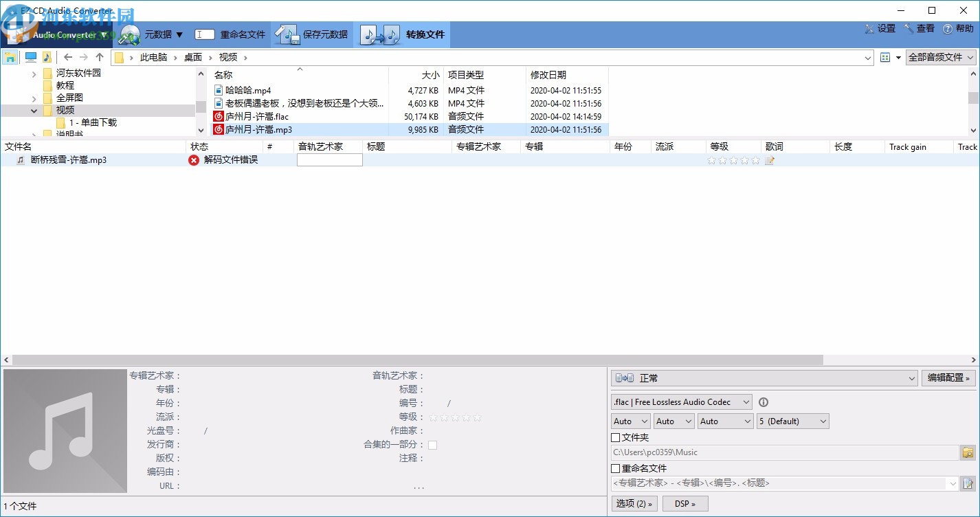This screenshot has height=517, width=980.
Task: Click the music note view icon in toolbar
Action: 47,57
